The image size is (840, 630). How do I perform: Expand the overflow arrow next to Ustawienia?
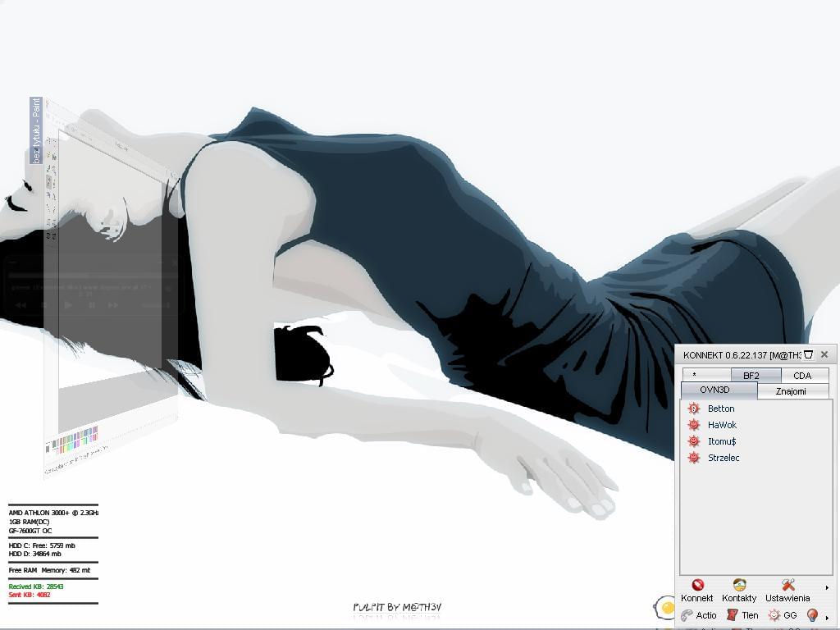[x=827, y=587]
